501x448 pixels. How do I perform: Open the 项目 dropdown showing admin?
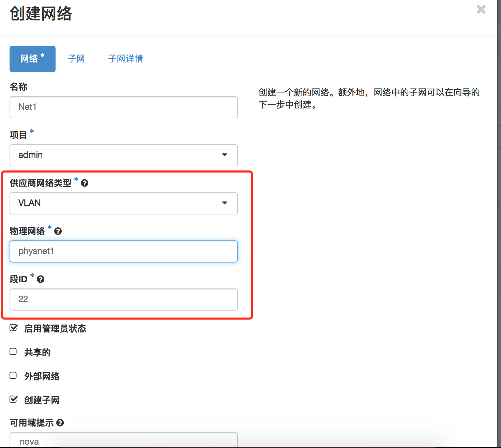[x=124, y=155]
